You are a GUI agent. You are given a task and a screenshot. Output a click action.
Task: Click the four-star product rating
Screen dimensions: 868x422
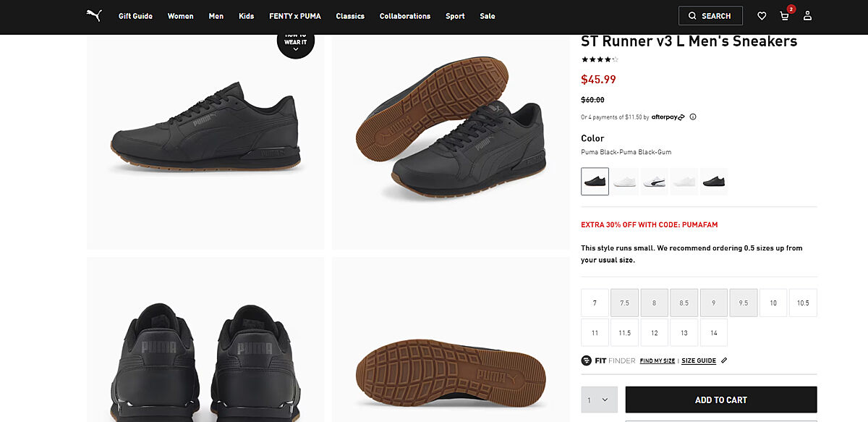(600, 59)
